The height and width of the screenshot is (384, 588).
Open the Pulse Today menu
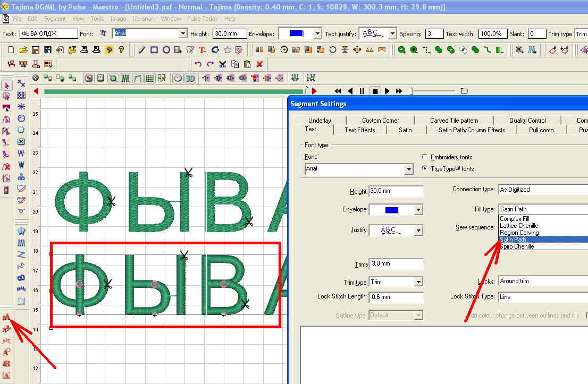point(203,19)
